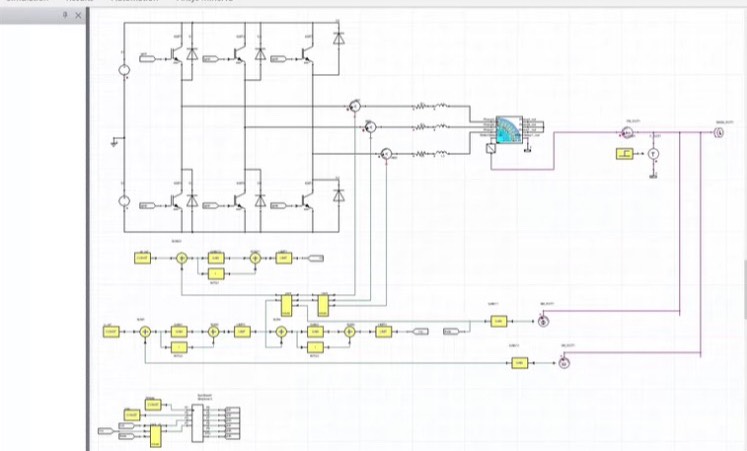Select the circular torque source marked T
The height and width of the screenshot is (451, 747).
[653, 153]
